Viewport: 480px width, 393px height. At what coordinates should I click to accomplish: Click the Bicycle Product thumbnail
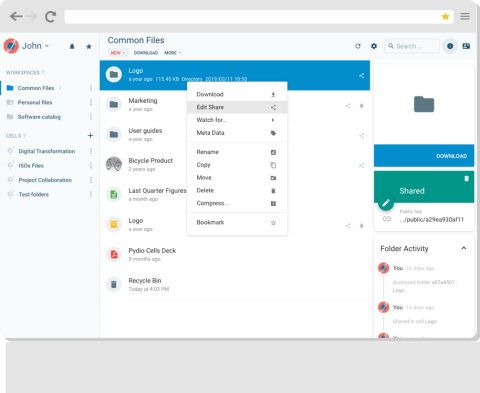[x=114, y=164]
